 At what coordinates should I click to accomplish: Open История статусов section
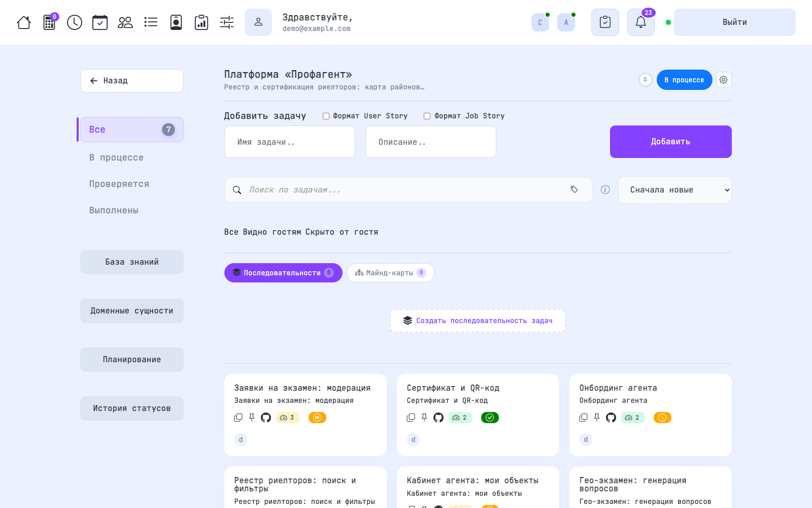tap(132, 408)
